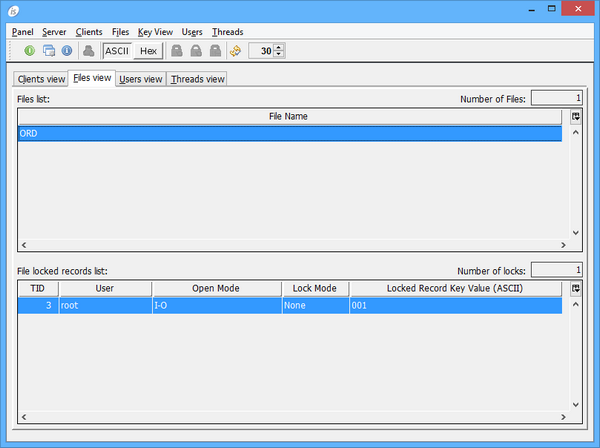Click the blue info toolbar icon
Image resolution: width=600 pixels, height=448 pixels.
pos(67,50)
